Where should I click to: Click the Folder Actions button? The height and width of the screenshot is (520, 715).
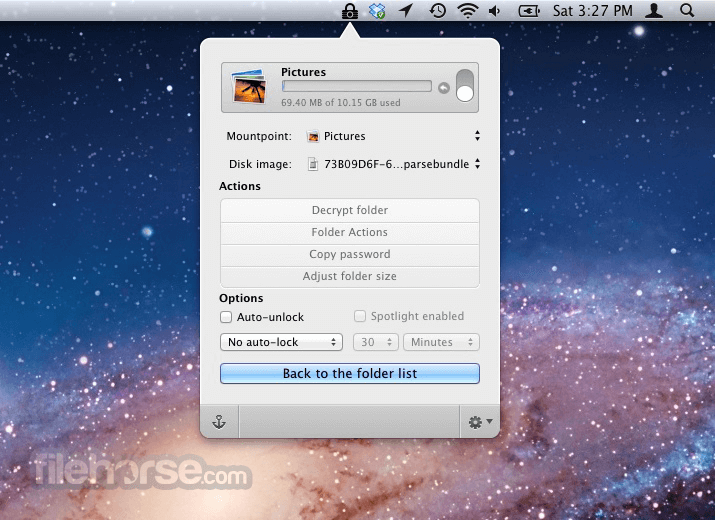coord(350,232)
